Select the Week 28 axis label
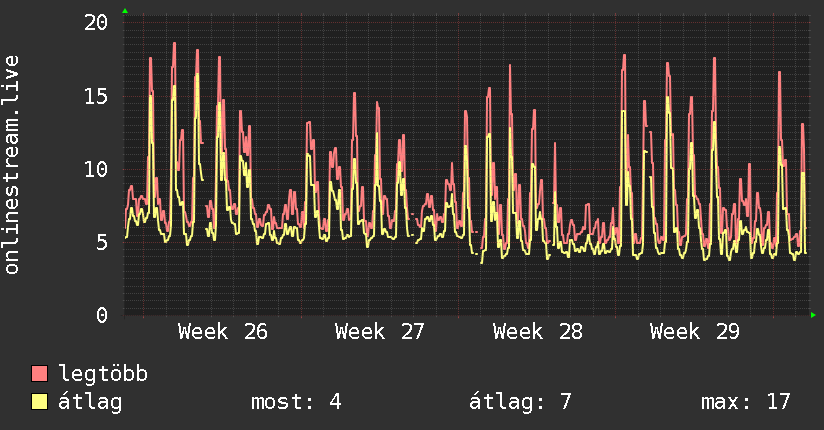This screenshot has width=824, height=430. pyautogui.click(x=538, y=332)
